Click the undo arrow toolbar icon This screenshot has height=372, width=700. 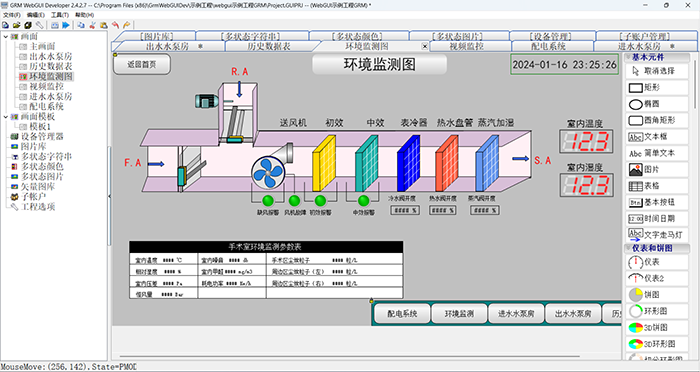[x=115, y=25]
